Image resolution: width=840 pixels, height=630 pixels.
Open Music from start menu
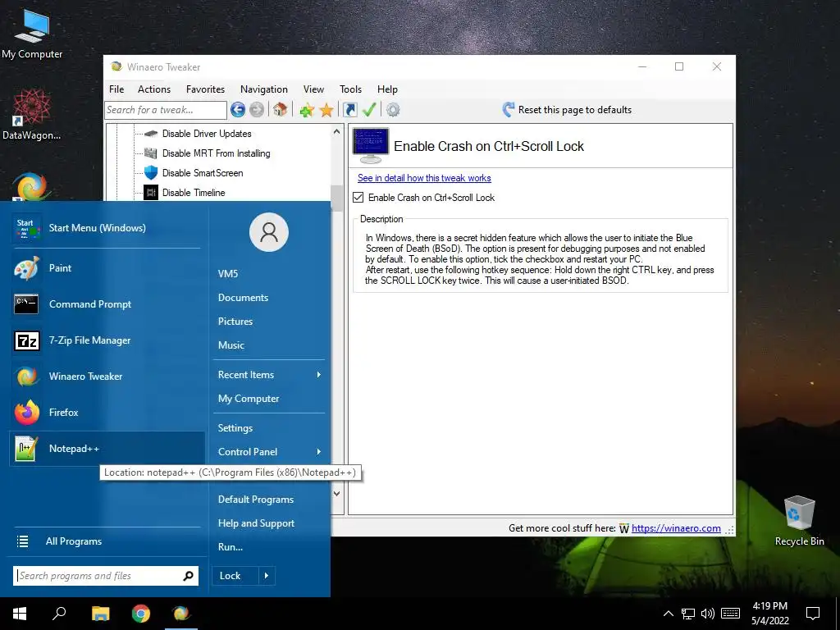269,345
